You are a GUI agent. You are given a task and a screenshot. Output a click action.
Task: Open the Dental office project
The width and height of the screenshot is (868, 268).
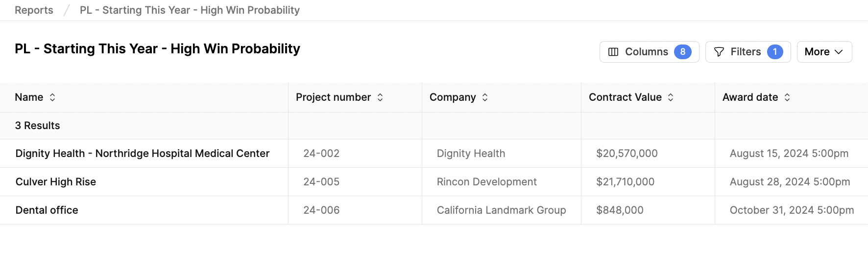coord(47,210)
